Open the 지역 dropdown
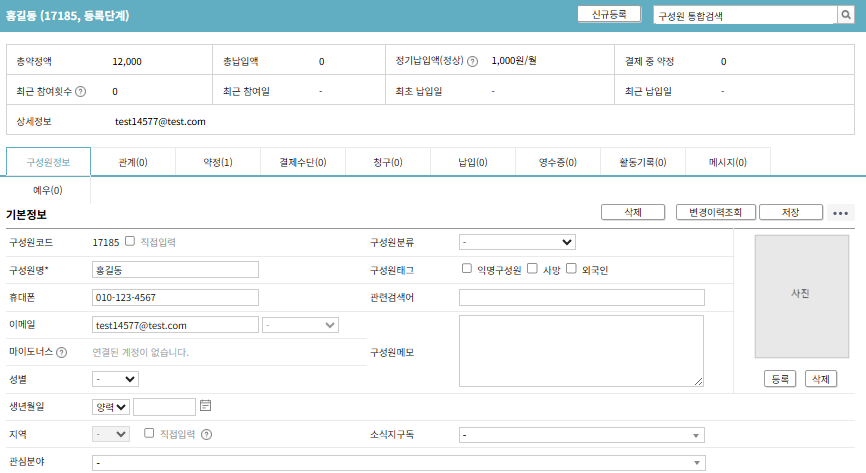Viewport: 866px width, 473px height. [110, 434]
